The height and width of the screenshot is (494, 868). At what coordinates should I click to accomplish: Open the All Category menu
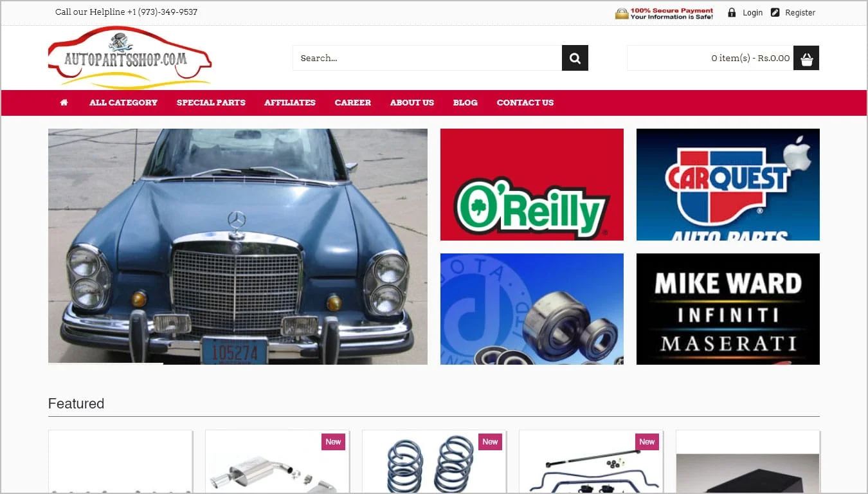click(123, 102)
